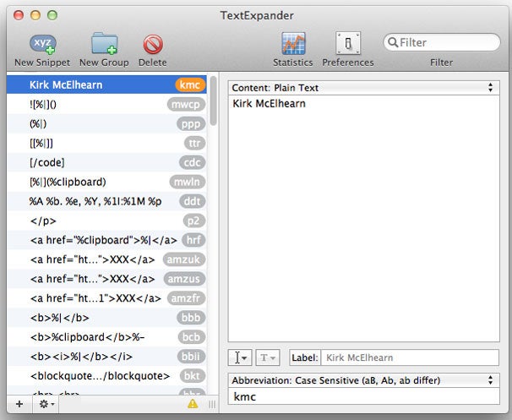Open the gear action menu

click(x=46, y=404)
